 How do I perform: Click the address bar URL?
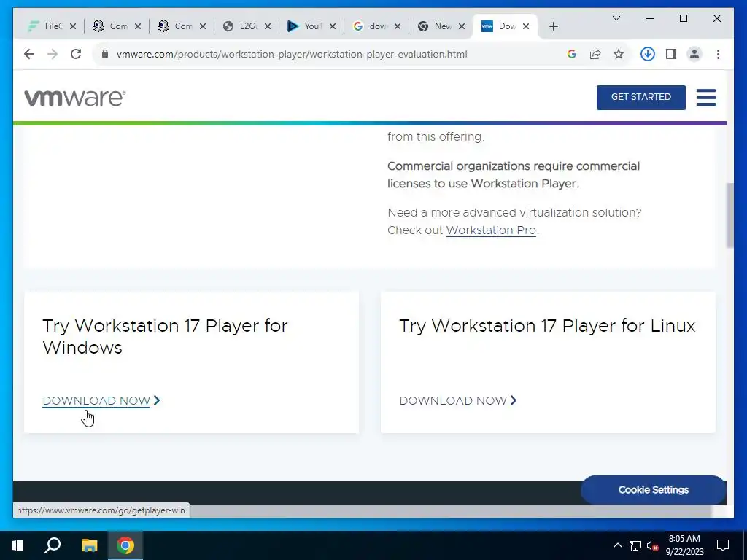[292, 54]
